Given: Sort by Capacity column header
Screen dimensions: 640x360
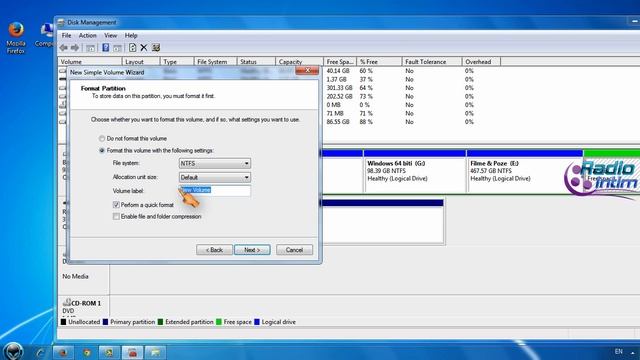Looking at the screenshot, I should pyautogui.click(x=299, y=62).
